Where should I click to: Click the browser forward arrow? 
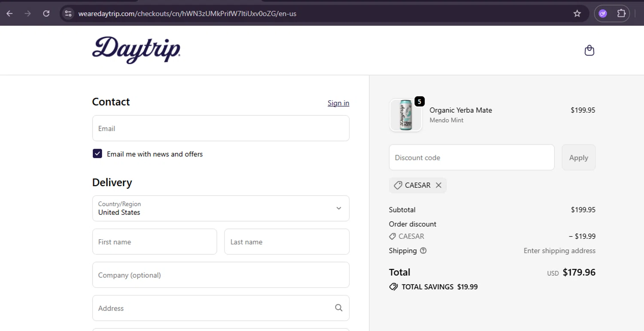28,13
